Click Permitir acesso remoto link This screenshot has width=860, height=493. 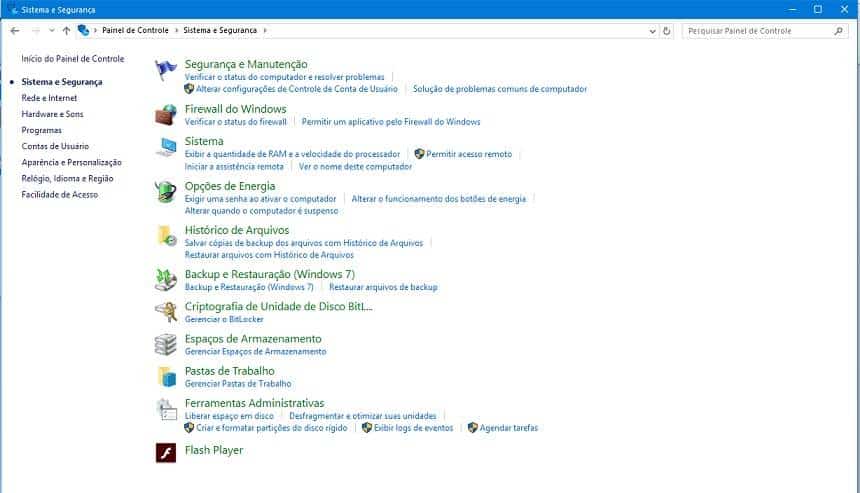[x=468, y=154]
